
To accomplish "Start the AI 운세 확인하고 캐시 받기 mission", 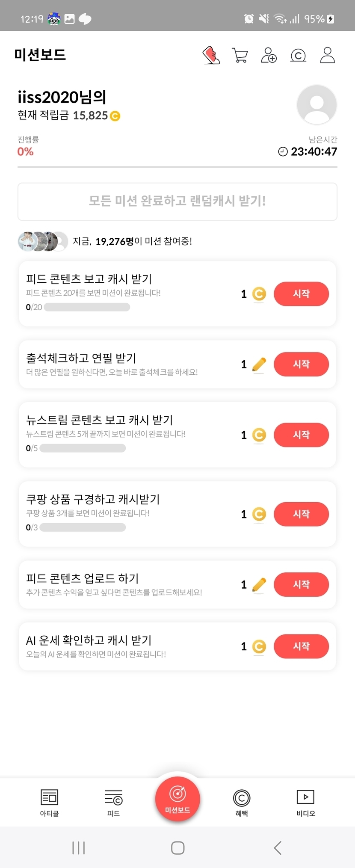I will (x=301, y=646).
